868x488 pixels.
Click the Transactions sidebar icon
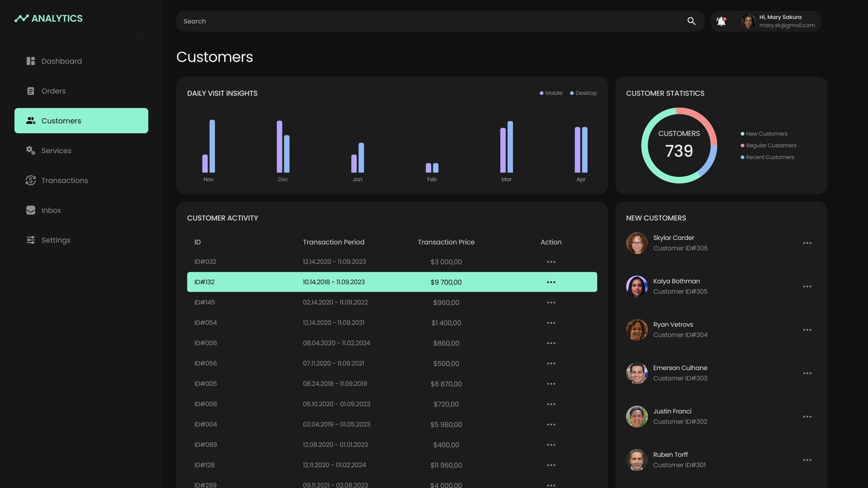[31, 181]
